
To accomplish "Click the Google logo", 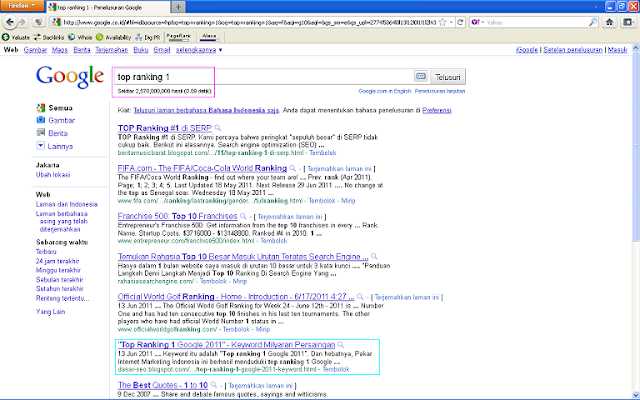I will pyautogui.click(x=70, y=76).
